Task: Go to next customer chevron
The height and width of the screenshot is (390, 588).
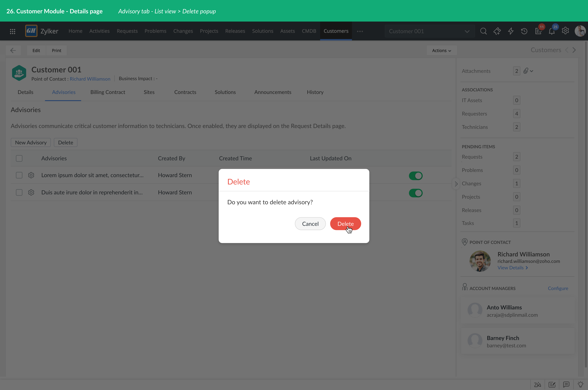Action: 574,50
